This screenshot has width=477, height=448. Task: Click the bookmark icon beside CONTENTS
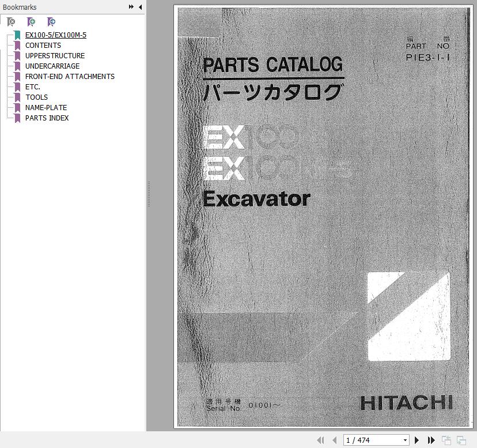[17, 46]
